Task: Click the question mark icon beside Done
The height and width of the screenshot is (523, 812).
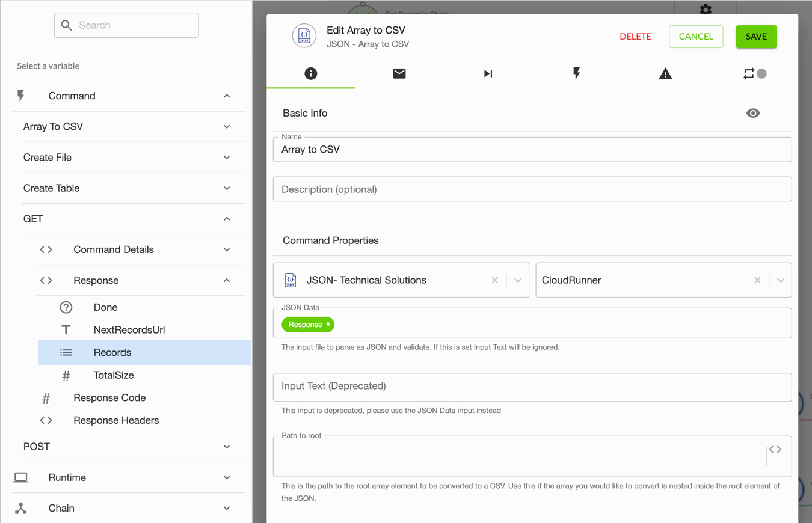Action: point(66,307)
